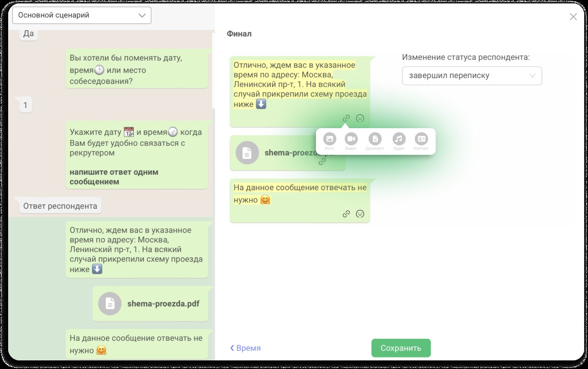
Task: Edit the На данное сообщение message text
Action: point(300,194)
